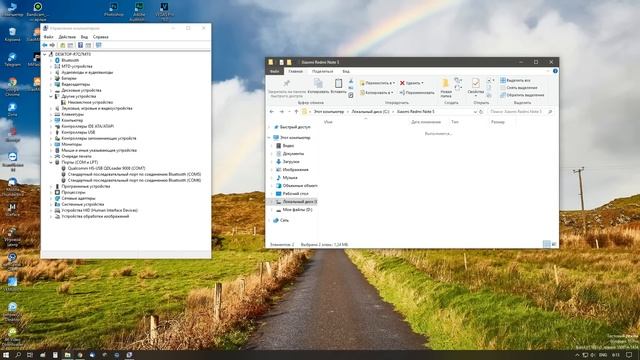The image size is (640, 360).
Task: Select Сетевые адаптеры in device tree
Action: [x=78, y=198]
